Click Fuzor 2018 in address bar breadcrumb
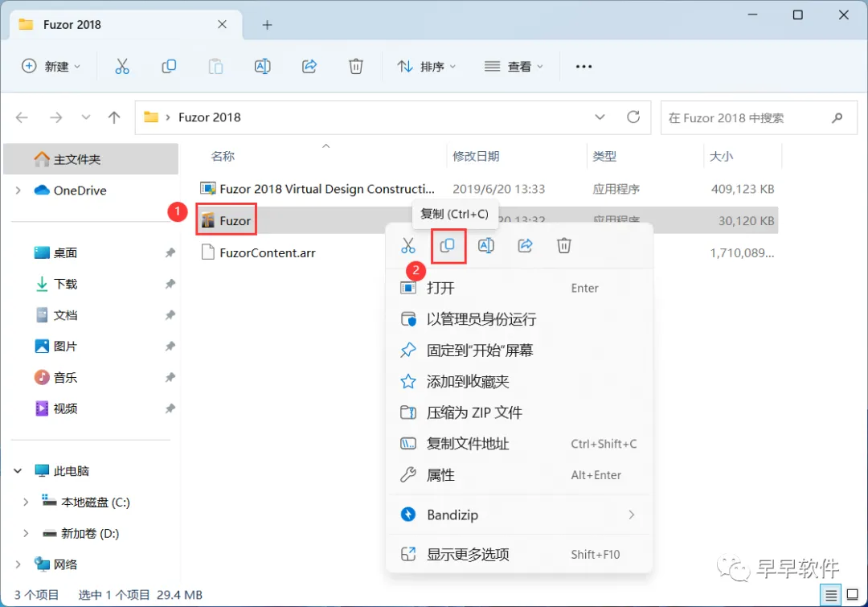Screen dimensions: 868x607 [x=209, y=117]
